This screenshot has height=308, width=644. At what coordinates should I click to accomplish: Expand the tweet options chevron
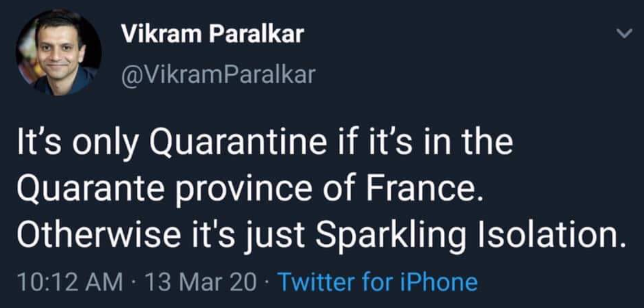tap(624, 33)
